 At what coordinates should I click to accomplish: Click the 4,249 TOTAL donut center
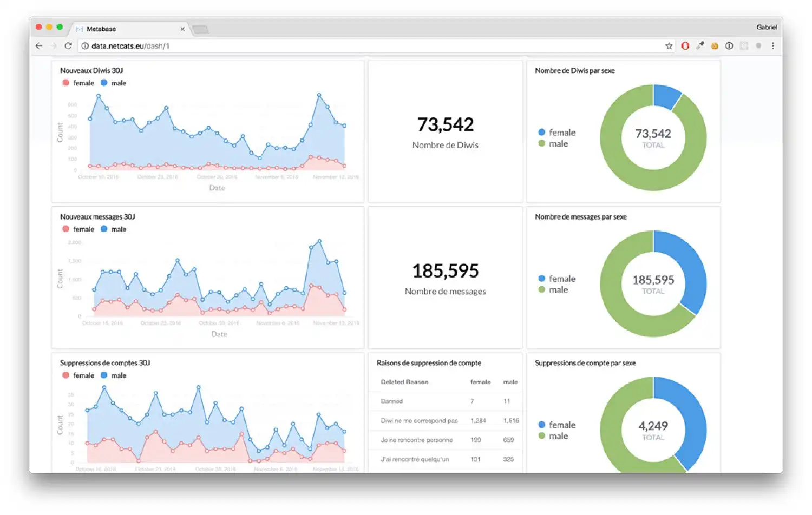(653, 430)
